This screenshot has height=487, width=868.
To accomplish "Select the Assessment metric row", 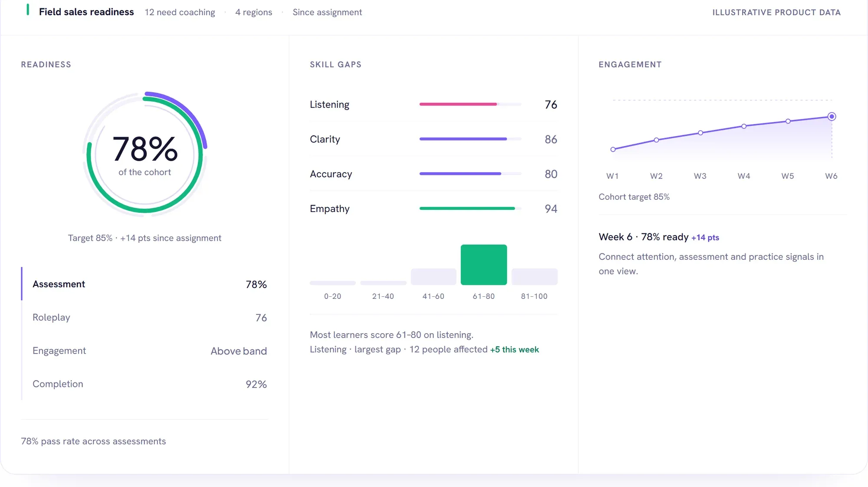I will (x=145, y=284).
